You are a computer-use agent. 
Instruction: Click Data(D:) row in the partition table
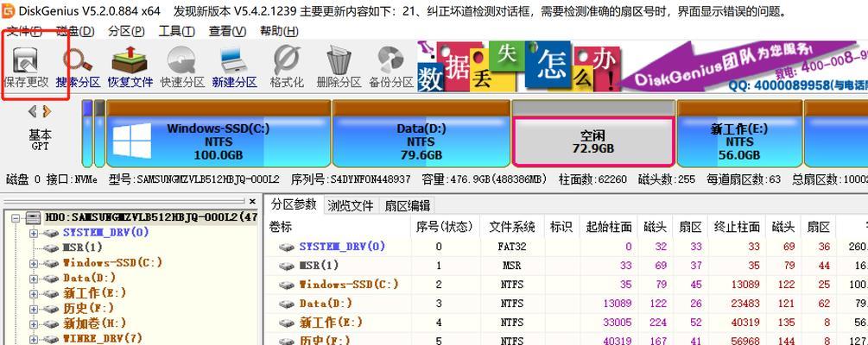pos(567,304)
